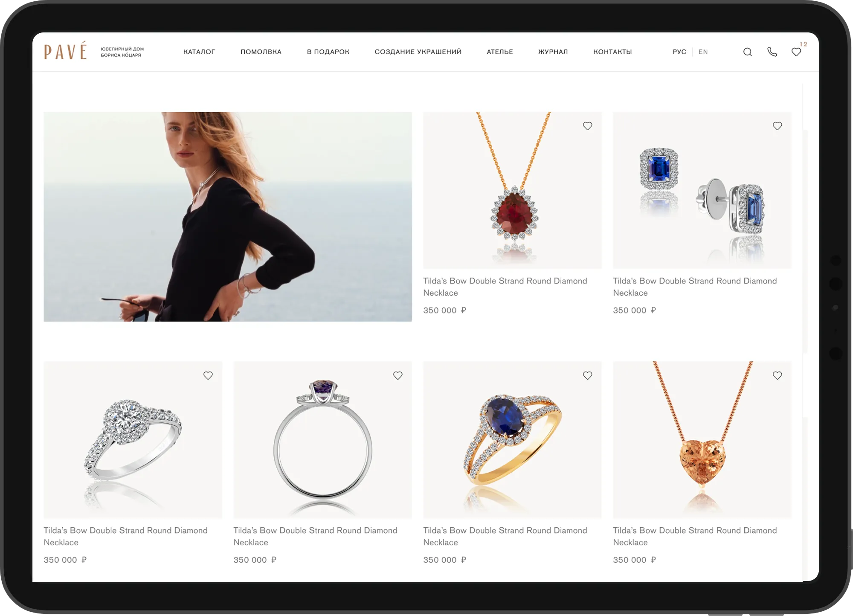
Task: Select РУС language option
Action: point(679,52)
